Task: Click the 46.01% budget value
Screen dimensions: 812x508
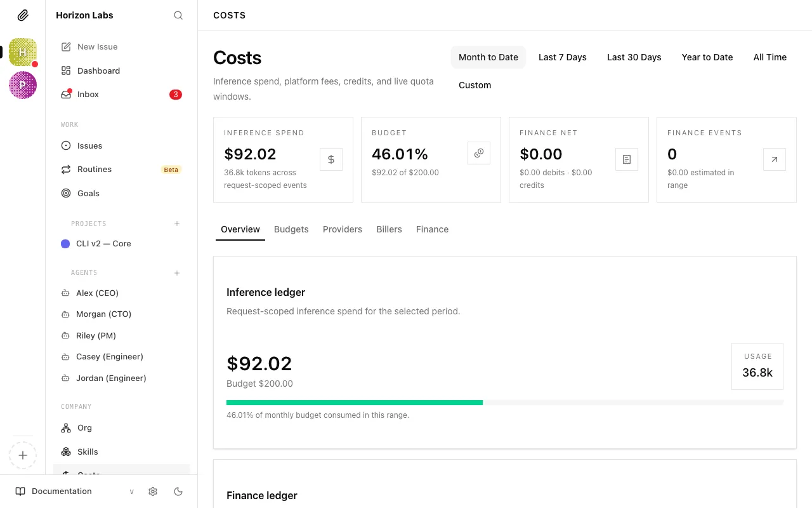Action: (x=400, y=154)
